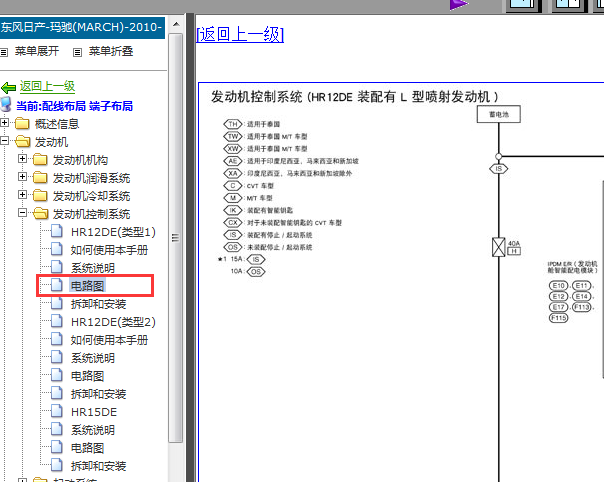
Task: Open the 概述信息 folder icon
Action: (x=22, y=124)
